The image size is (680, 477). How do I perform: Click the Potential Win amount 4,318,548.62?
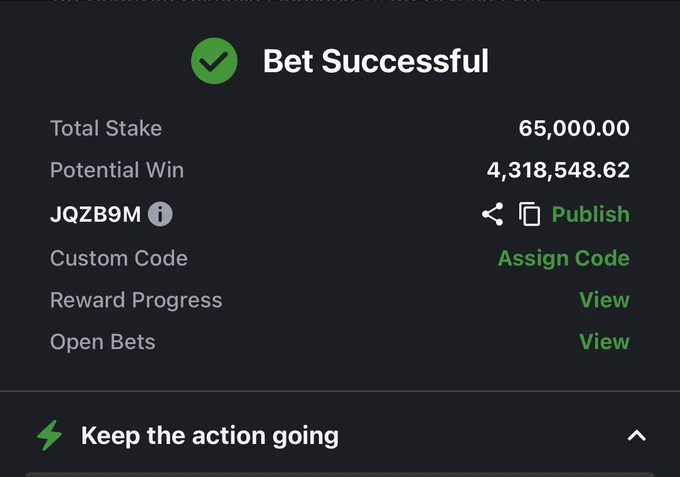pos(558,170)
